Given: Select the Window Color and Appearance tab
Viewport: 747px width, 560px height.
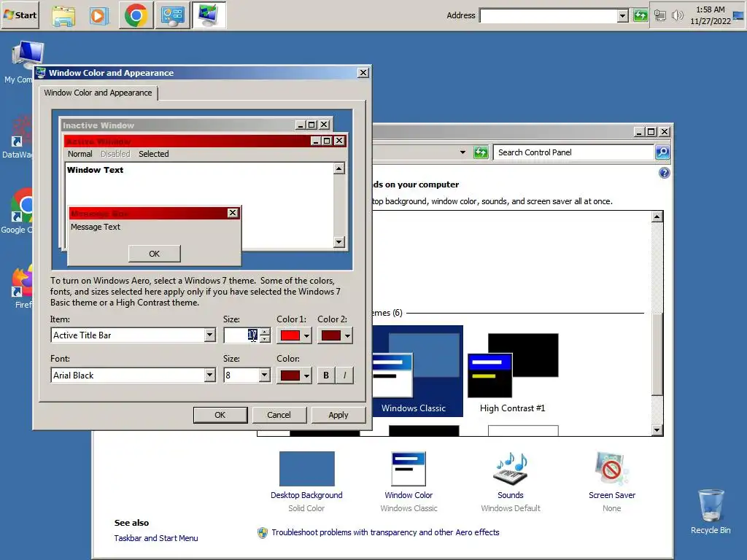Looking at the screenshot, I should click(x=98, y=93).
